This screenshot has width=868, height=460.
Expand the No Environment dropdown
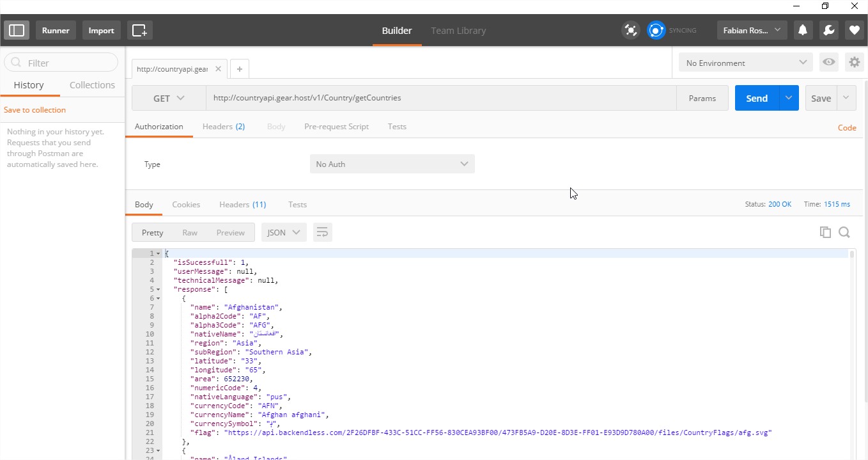[x=745, y=63]
